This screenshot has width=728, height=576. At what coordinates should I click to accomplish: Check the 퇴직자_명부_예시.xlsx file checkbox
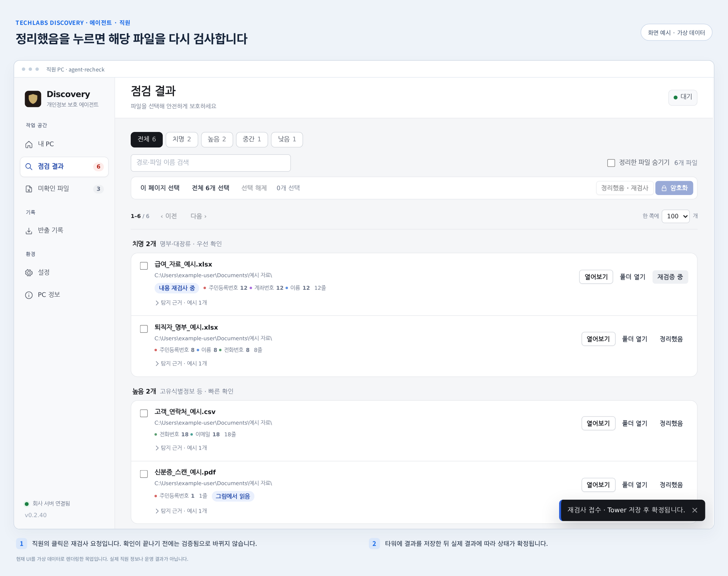click(144, 329)
